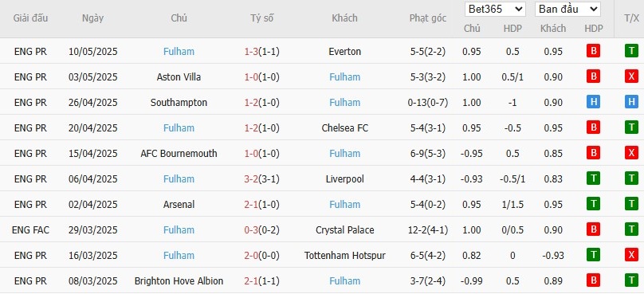Click the red X badge for Tottenham Hotspur match

click(x=631, y=255)
